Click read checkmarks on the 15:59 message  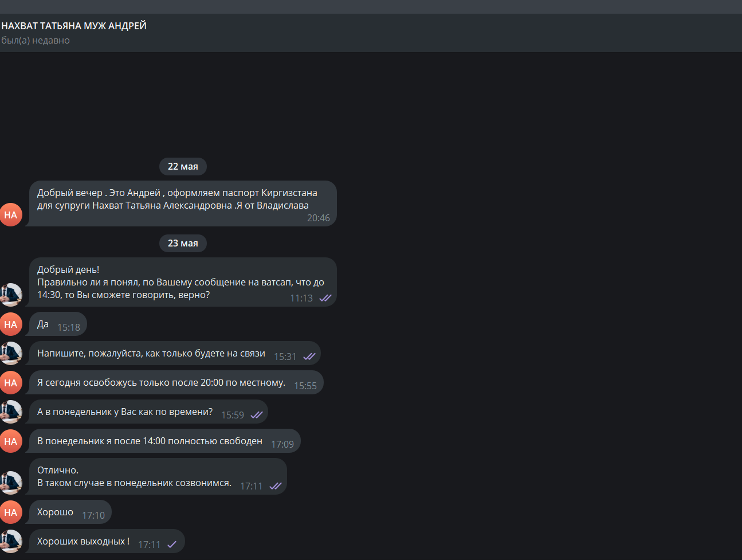(257, 415)
